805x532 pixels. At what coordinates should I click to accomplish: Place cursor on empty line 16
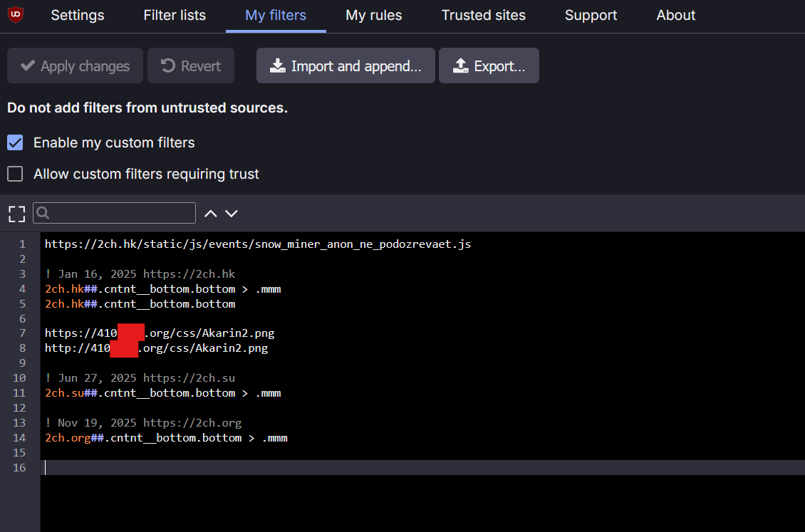point(422,467)
